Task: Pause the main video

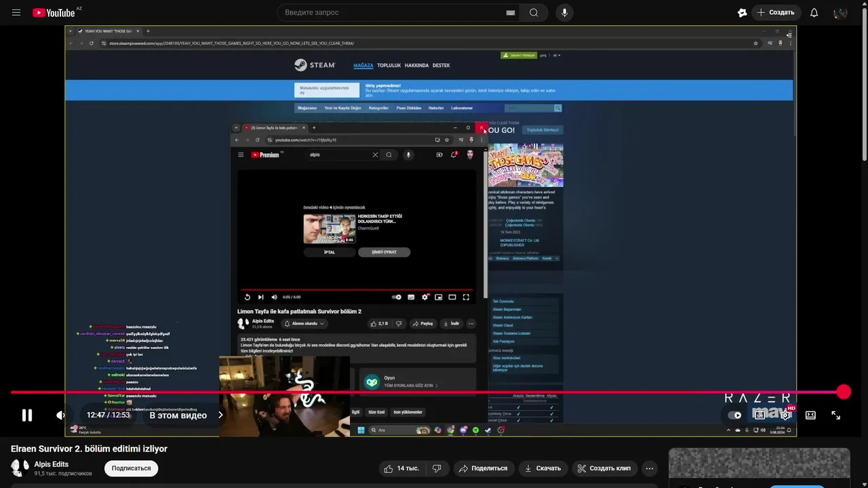Action: click(x=27, y=415)
